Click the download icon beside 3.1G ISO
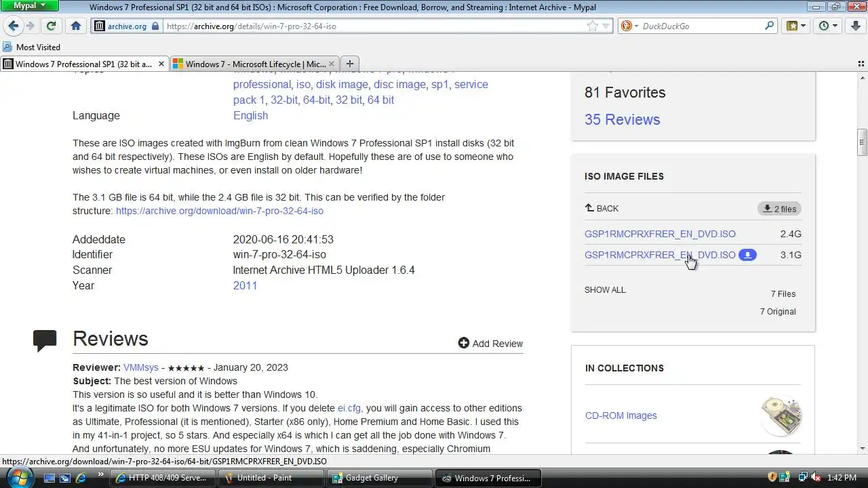868x488 pixels. click(x=747, y=255)
